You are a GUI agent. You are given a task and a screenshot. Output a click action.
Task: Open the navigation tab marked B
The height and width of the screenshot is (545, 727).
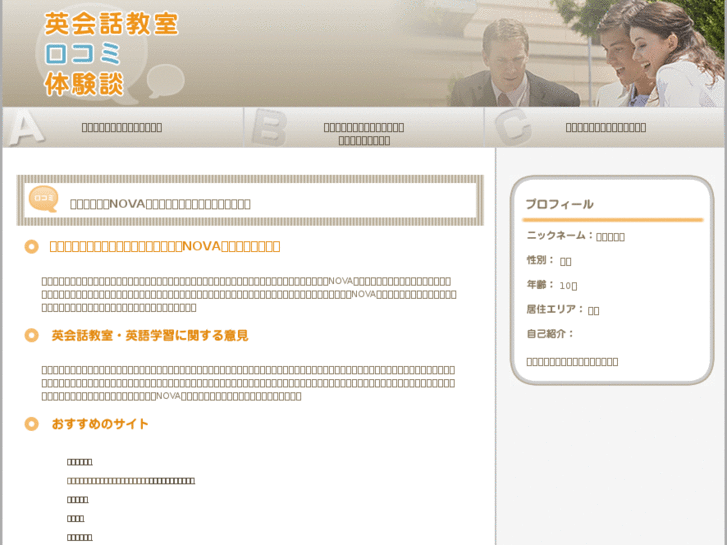[x=364, y=127]
